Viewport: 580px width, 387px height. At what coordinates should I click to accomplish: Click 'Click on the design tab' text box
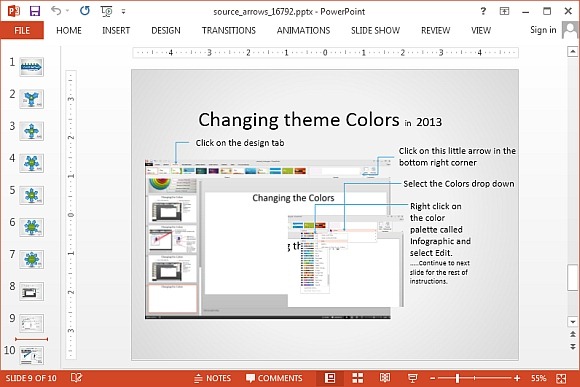tap(240, 143)
